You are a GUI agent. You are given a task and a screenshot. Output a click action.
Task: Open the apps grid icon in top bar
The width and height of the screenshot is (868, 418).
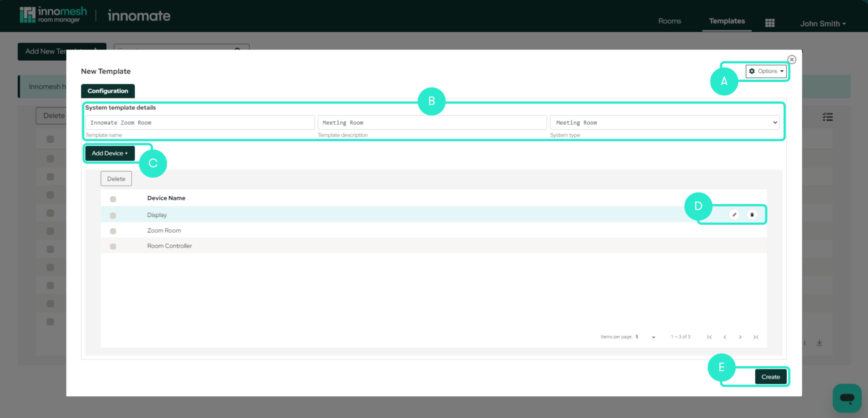tap(770, 22)
